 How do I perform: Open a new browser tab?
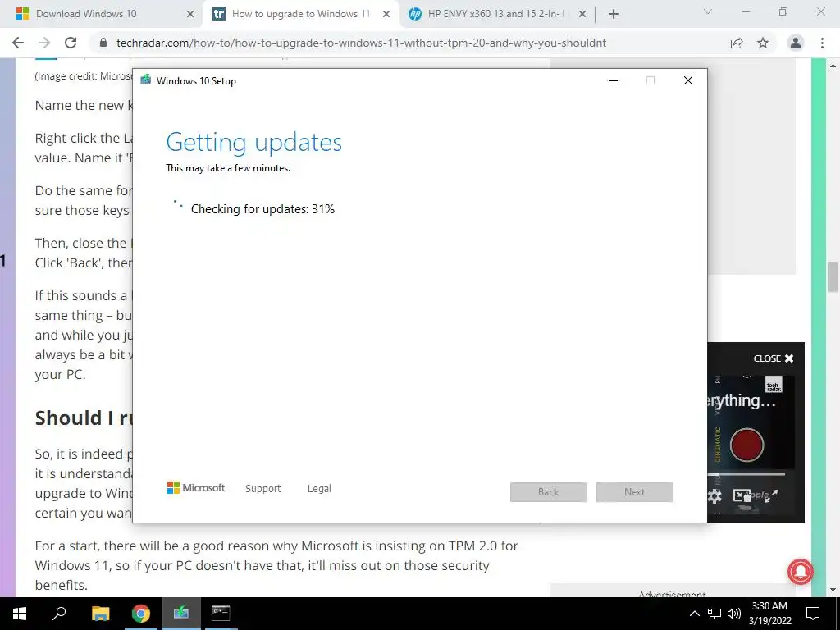(x=614, y=15)
